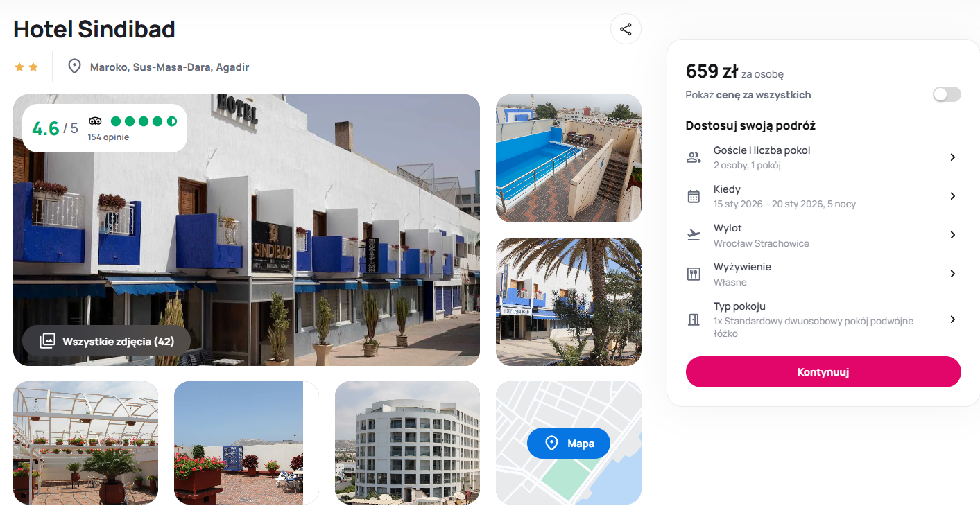Image resolution: width=980 pixels, height=517 pixels.
Task: Expand the Goście i liczba pokoi chevron
Action: click(x=953, y=157)
